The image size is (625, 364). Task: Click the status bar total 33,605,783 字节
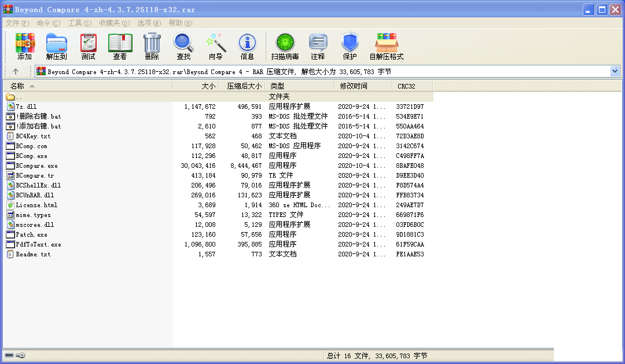[x=401, y=356]
